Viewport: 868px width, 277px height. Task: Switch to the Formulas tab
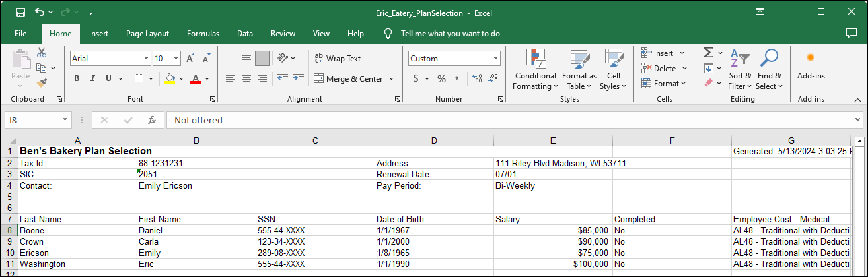click(x=203, y=34)
